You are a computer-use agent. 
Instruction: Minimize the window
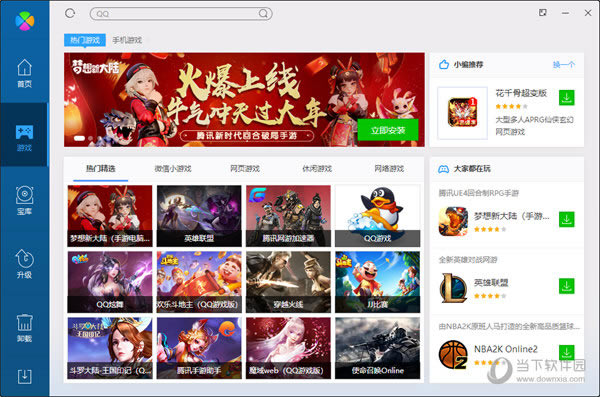click(565, 13)
